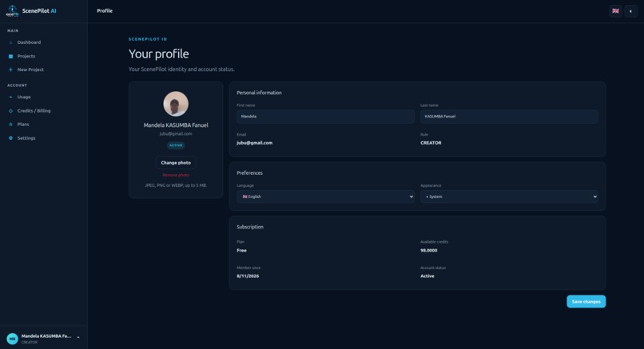Open the Settings page

pyautogui.click(x=43, y=138)
